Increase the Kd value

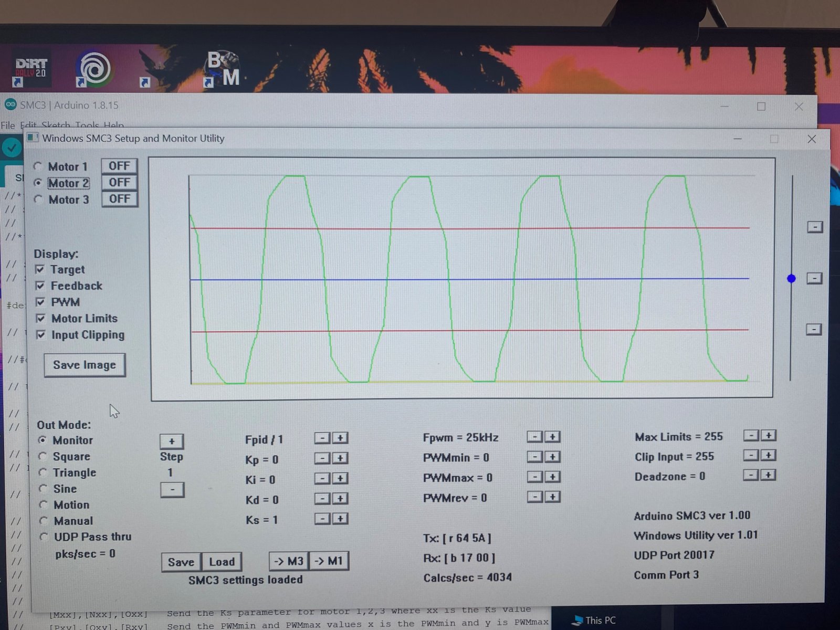(340, 498)
